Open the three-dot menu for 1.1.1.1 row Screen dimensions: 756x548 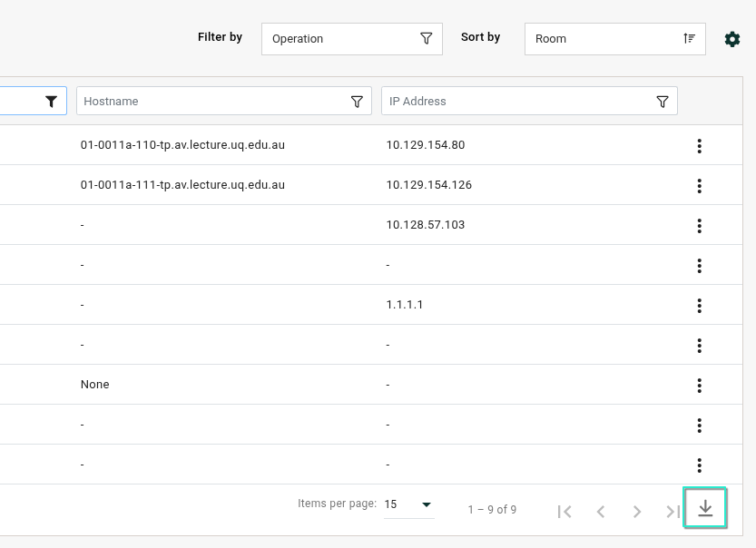(699, 306)
